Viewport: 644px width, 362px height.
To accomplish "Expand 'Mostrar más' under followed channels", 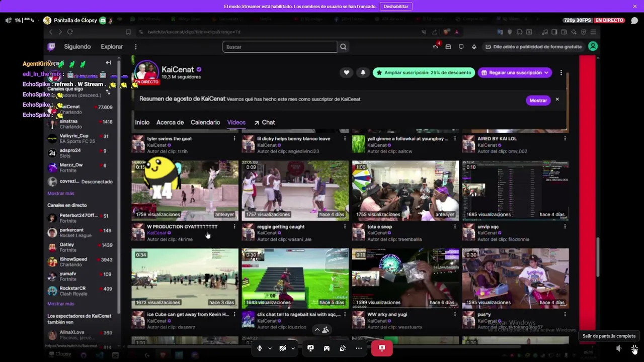I will (x=60, y=193).
